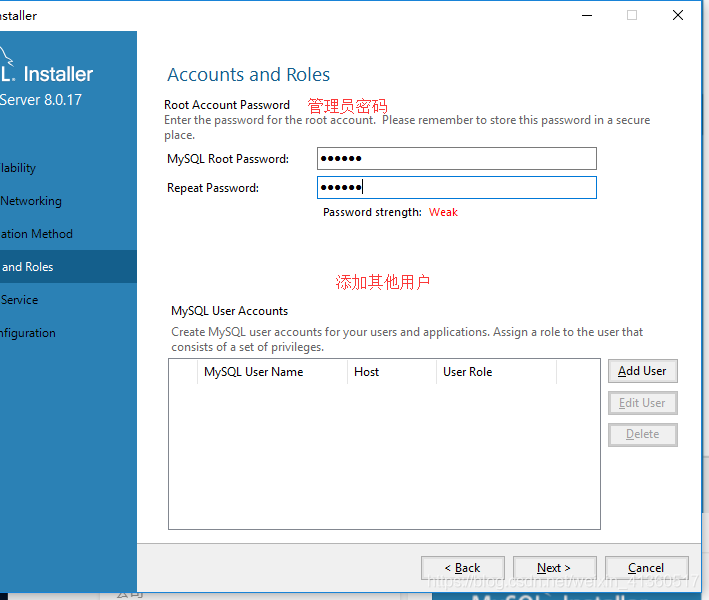The width and height of the screenshot is (709, 600).
Task: Click the MySQL dolphin logo icon
Action: click(6, 56)
